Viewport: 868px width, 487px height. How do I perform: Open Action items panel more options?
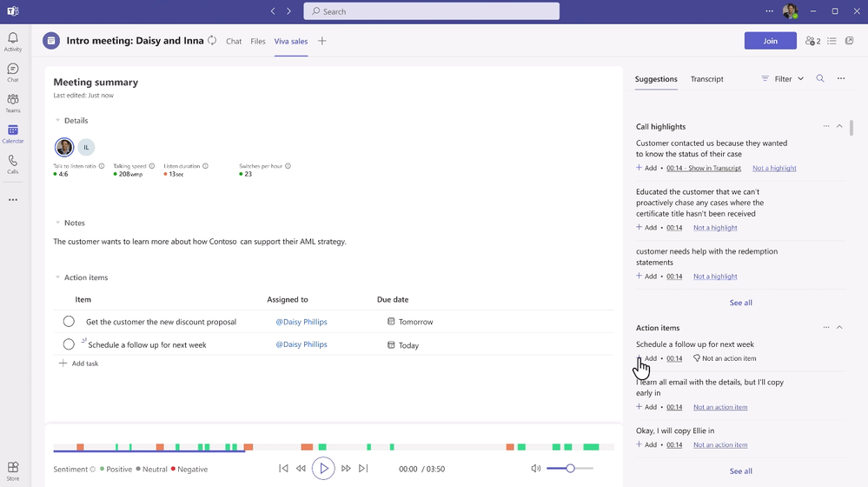(x=826, y=328)
